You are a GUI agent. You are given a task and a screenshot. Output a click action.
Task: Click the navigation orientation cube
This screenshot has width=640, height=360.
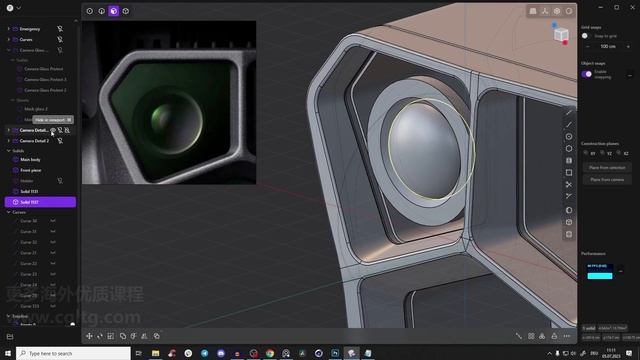561,34
